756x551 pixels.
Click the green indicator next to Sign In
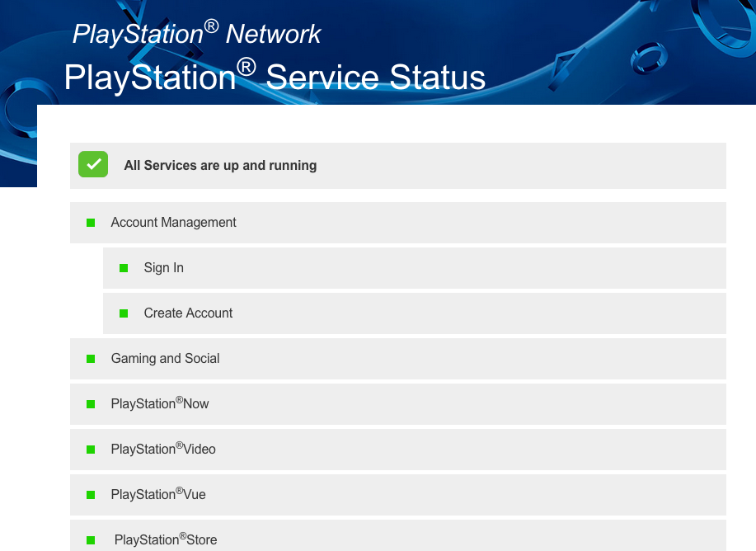pyautogui.click(x=124, y=268)
